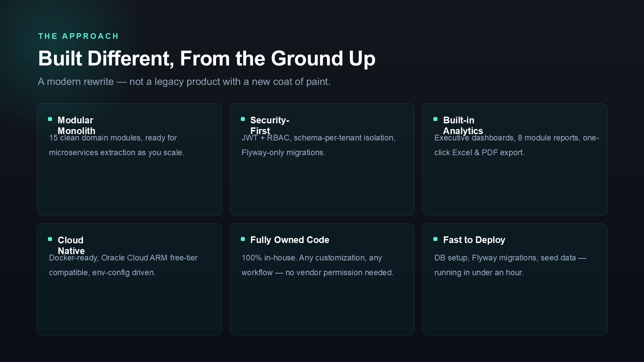The height and width of the screenshot is (362, 644).
Task: Click the Executive dashboards description text
Action: pyautogui.click(x=517, y=145)
